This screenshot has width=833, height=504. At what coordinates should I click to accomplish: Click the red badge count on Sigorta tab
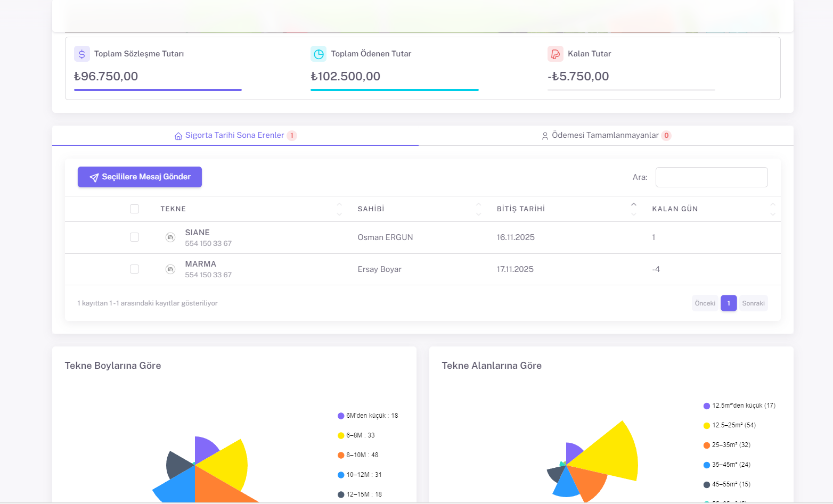(x=292, y=136)
